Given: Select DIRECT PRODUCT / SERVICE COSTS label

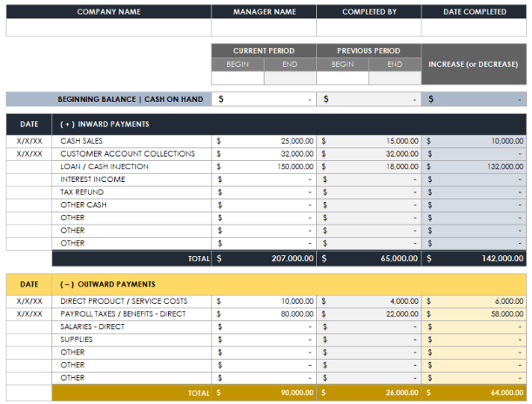Looking at the screenshot, I should [124, 301].
